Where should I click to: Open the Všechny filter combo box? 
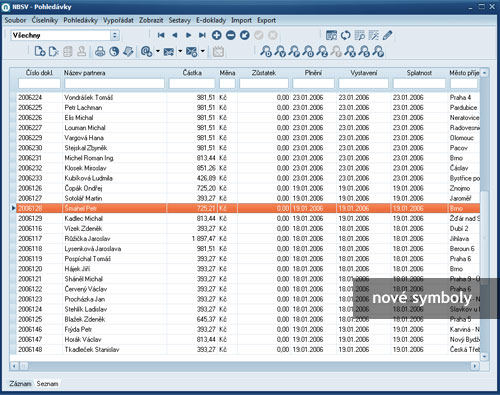(x=65, y=35)
